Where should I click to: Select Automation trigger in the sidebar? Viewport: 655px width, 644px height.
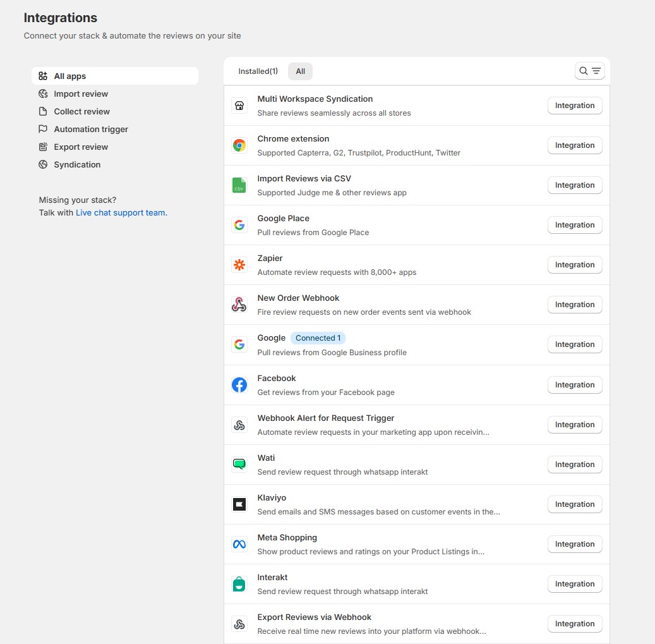coord(90,129)
